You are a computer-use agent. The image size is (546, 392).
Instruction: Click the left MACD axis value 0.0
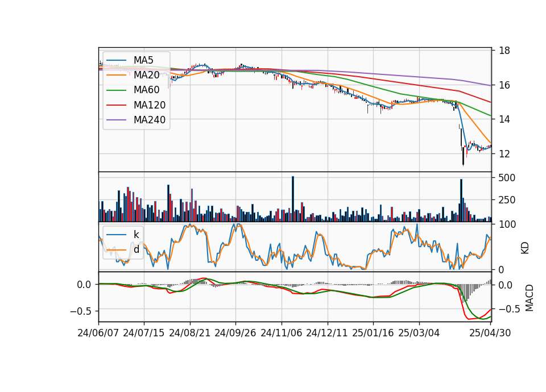coord(84,285)
